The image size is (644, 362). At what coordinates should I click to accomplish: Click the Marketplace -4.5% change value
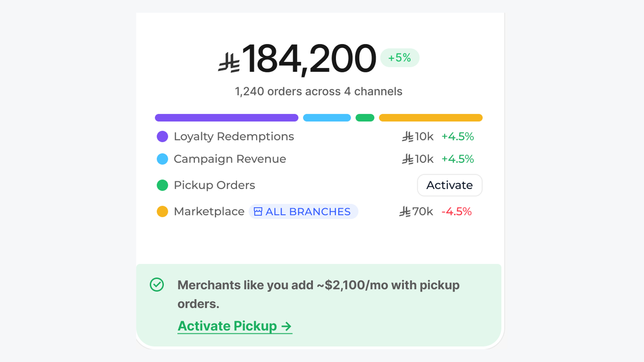pyautogui.click(x=457, y=212)
